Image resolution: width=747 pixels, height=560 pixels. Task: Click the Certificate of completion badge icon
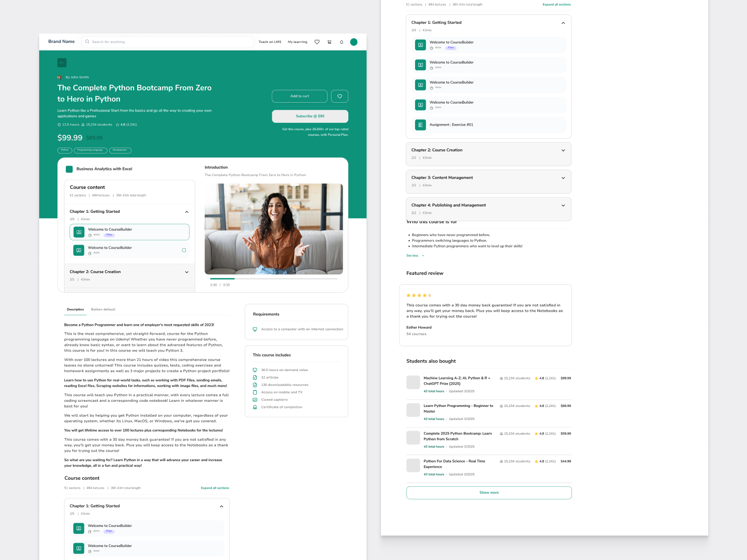[x=255, y=407]
